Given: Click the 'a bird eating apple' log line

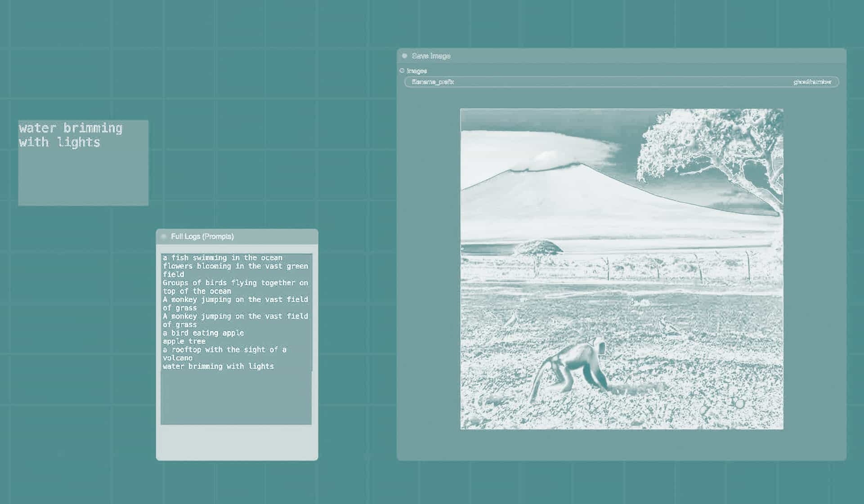Looking at the screenshot, I should point(203,333).
